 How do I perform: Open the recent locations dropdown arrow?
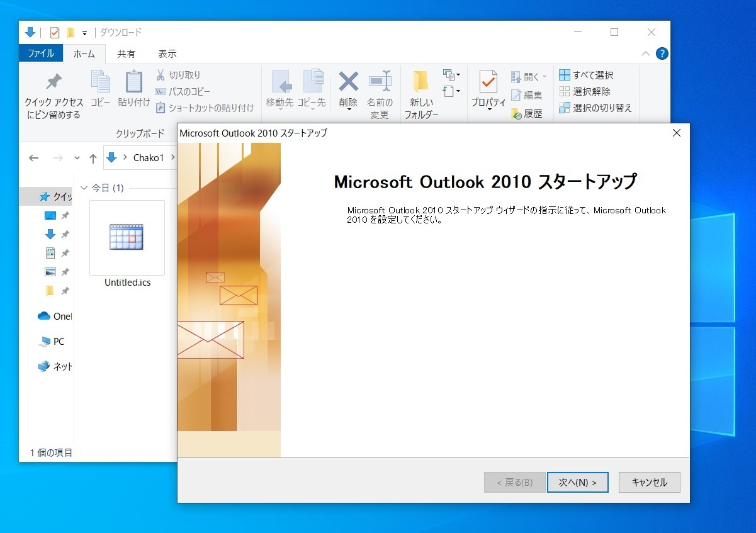click(77, 158)
